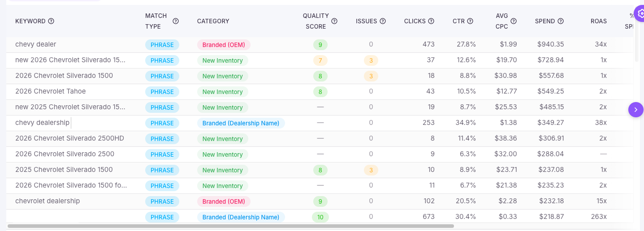Open the Quality Score help icon
This screenshot has width=644, height=231.
pos(334,21)
